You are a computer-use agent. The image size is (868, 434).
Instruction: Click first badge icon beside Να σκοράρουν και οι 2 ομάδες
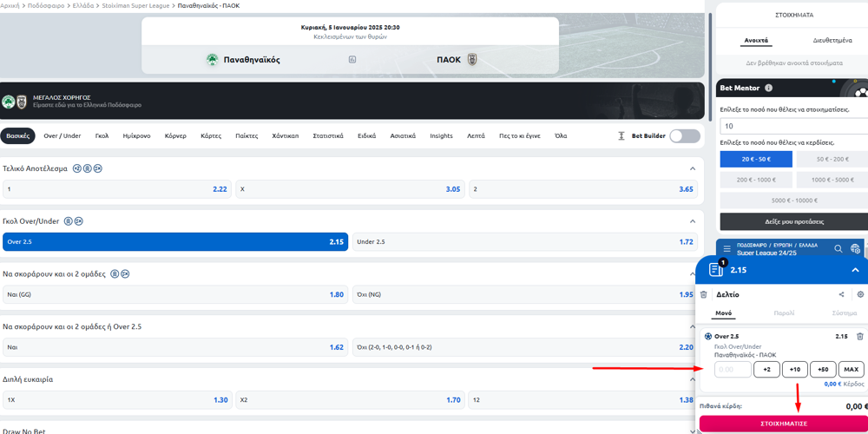(x=115, y=274)
